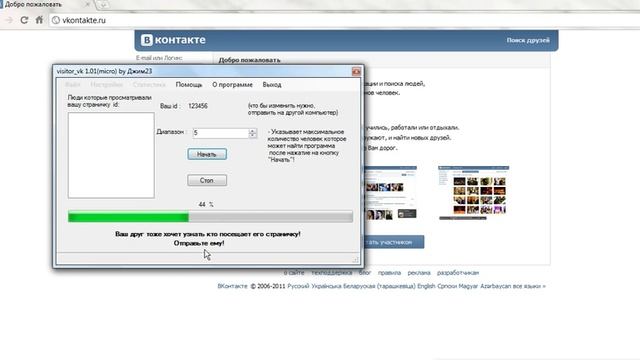Click the 'разработчикам' footer link
The height and width of the screenshot is (360, 640).
pyautogui.click(x=458, y=273)
